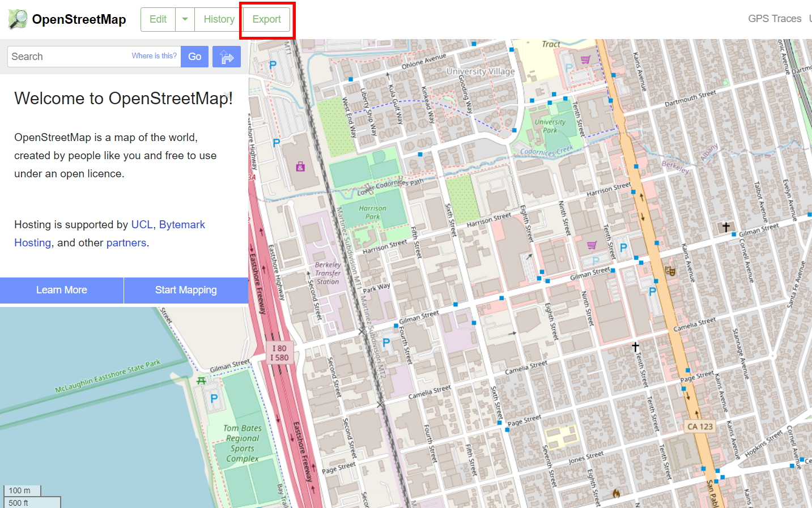Click the purple shop icon near West End Way
812x508 pixels.
[300, 167]
